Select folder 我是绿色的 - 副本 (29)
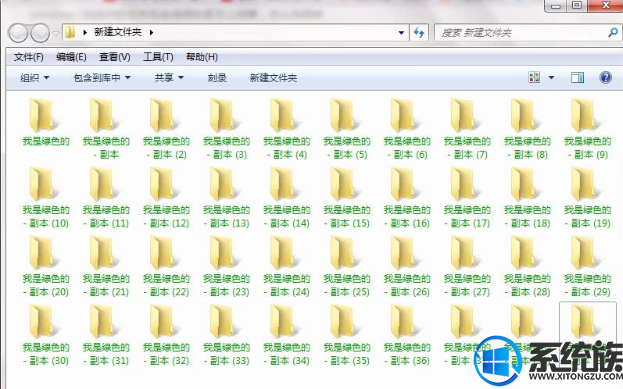This screenshot has height=389, width=623. click(x=588, y=266)
